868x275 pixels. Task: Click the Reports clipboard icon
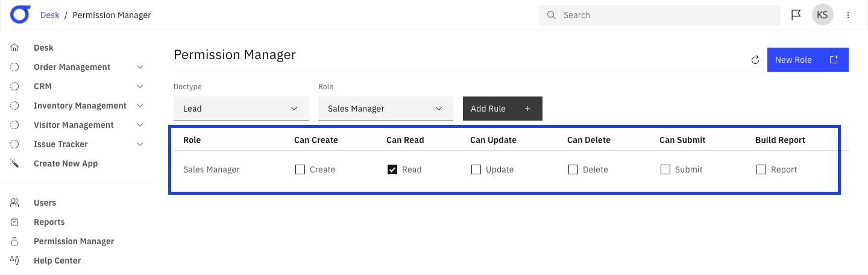[15, 222]
